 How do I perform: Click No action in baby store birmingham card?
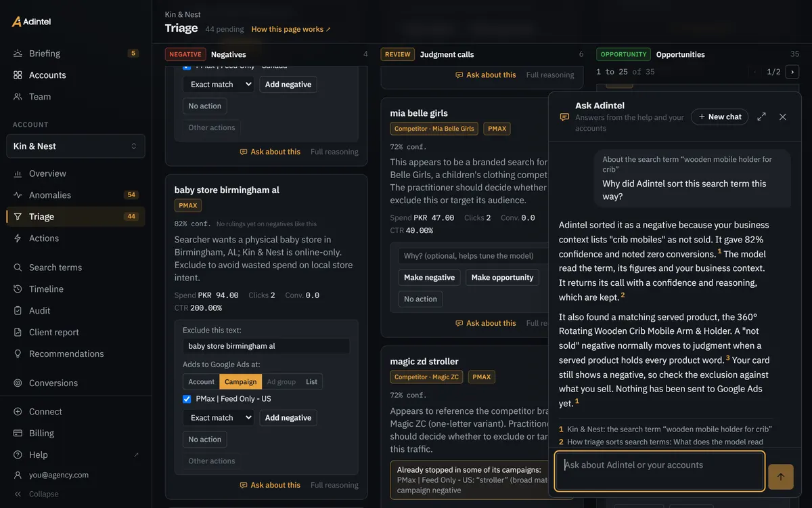[205, 440]
